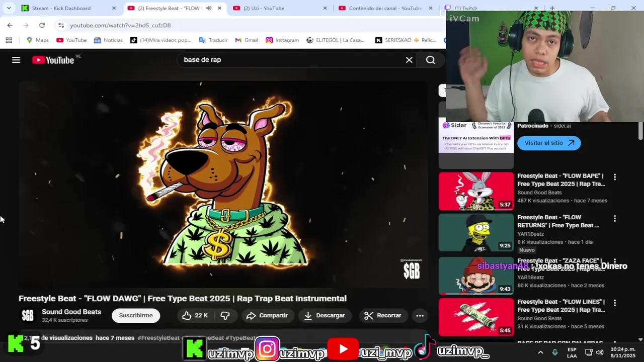644x362 pixels.
Task: Play FLOW BAPE video thumbnail
Action: click(x=476, y=191)
